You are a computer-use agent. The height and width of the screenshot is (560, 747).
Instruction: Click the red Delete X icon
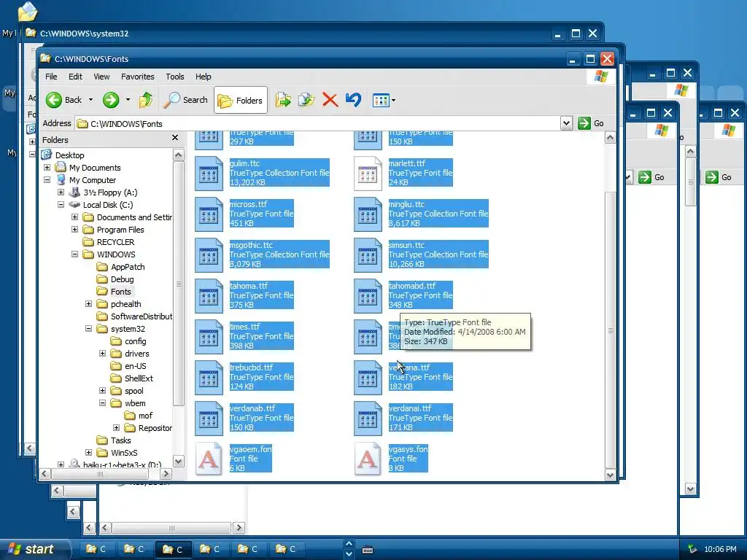click(330, 100)
